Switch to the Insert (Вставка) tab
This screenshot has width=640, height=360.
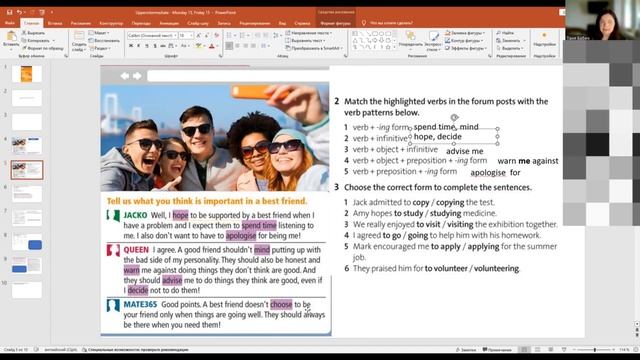coord(55,23)
